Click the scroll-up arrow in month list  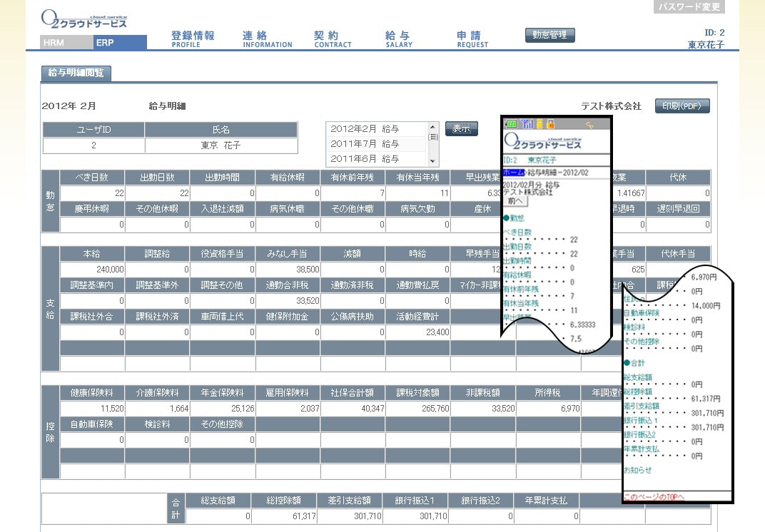click(432, 127)
